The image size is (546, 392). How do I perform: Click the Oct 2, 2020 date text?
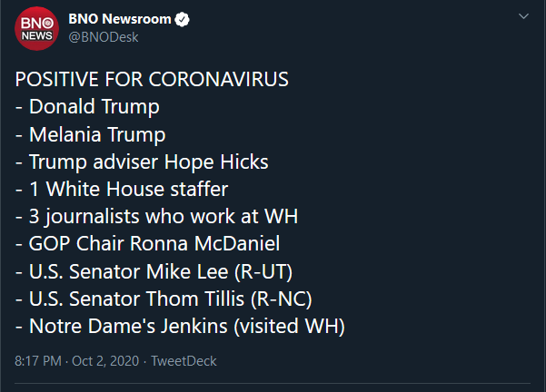point(105,361)
